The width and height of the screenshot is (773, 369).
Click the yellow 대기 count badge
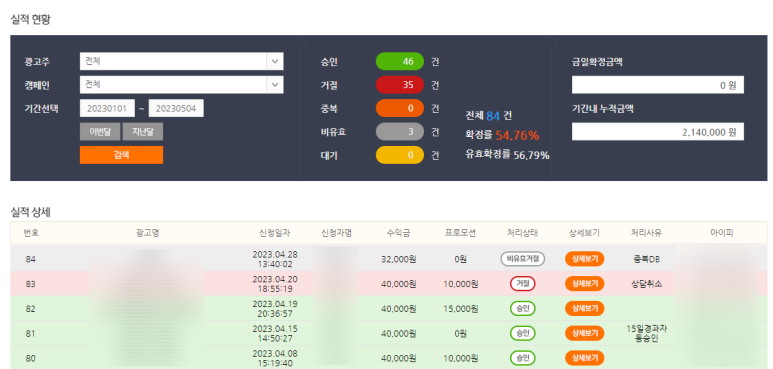[x=400, y=155]
